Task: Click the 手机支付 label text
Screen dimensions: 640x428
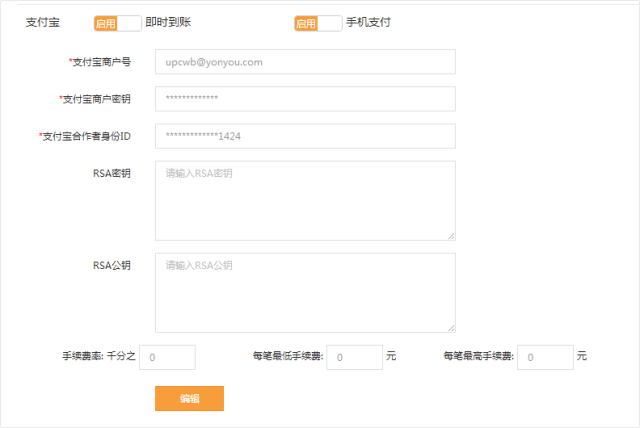Action: tap(369, 22)
